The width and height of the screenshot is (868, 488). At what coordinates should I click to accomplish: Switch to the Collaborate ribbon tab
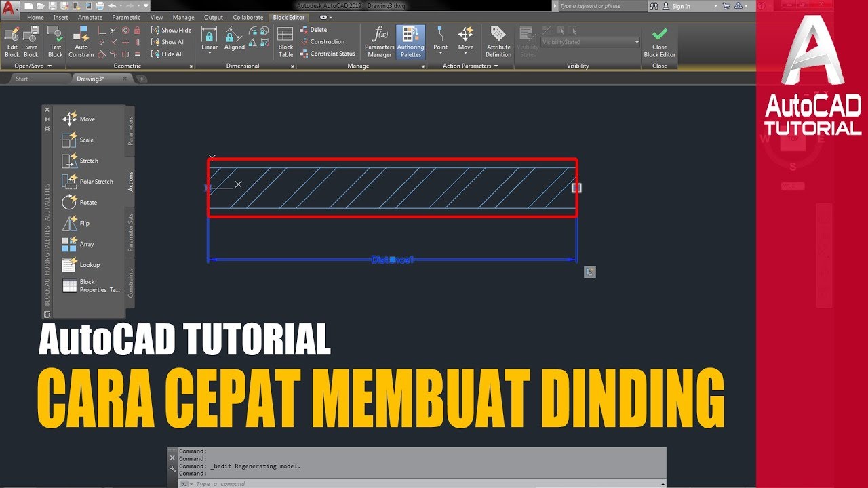pyautogui.click(x=248, y=18)
